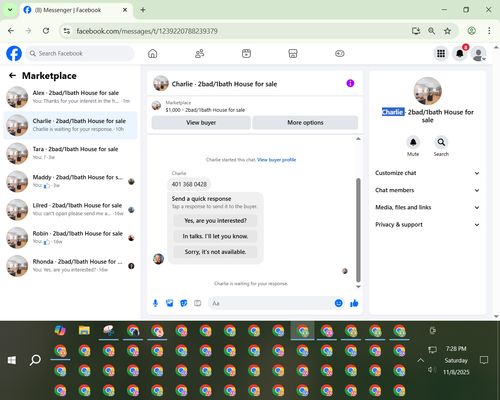The width and height of the screenshot is (500, 400).
Task: Open Lilred's house for sale conversation
Action: click(70, 210)
